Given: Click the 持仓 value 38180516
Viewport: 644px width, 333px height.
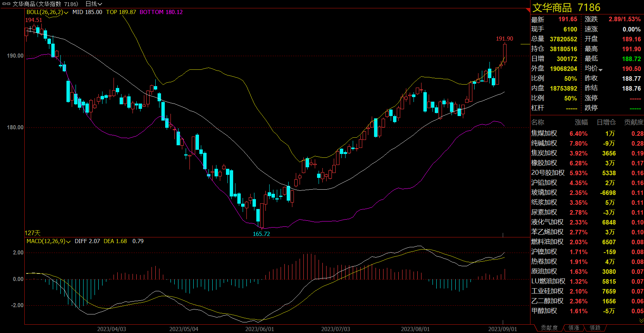Looking at the screenshot, I should tap(563, 49).
